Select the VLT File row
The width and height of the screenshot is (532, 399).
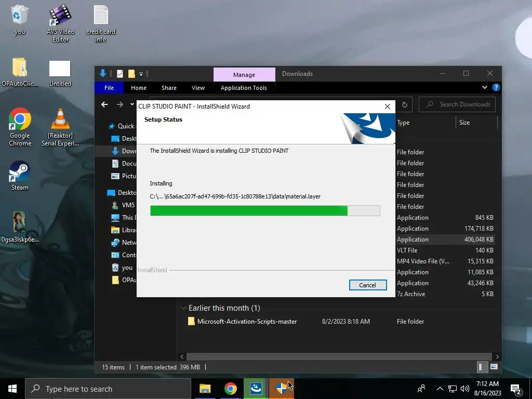pyautogui.click(x=445, y=250)
